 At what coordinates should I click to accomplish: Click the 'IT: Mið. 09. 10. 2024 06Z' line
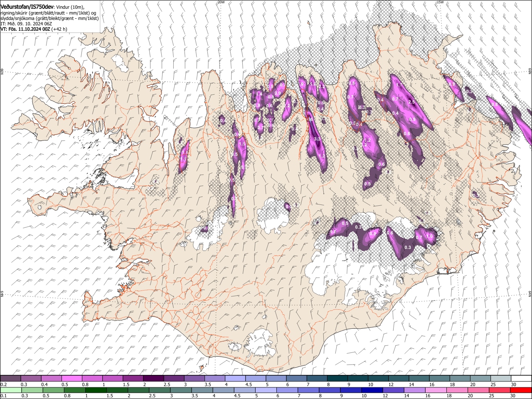click(26, 24)
